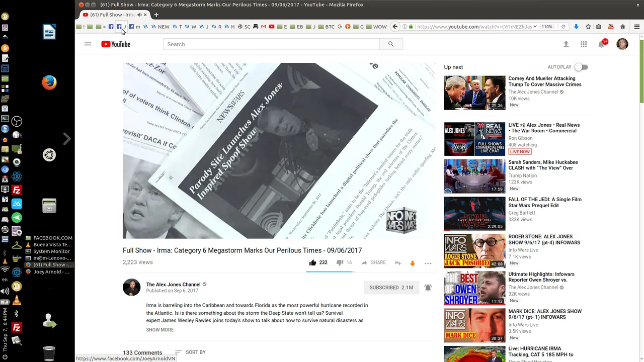The height and width of the screenshot is (362, 644).
Task: Like the video with thumbs up
Action: pyautogui.click(x=312, y=262)
